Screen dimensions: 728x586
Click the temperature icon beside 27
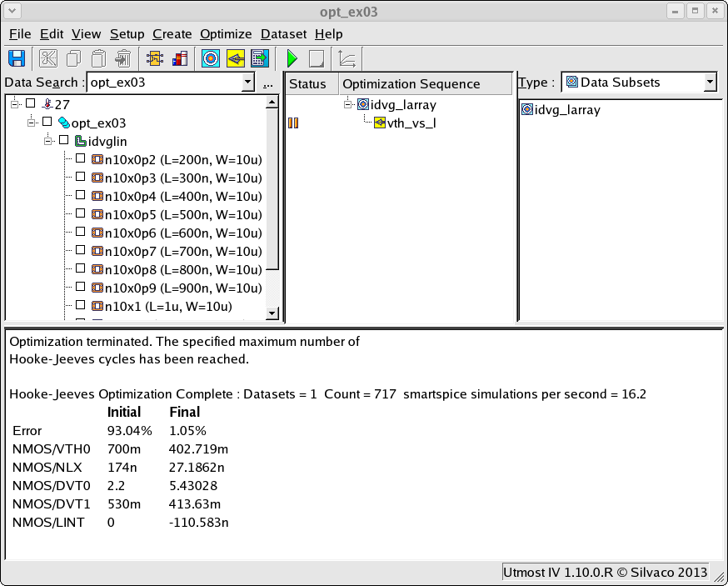click(x=47, y=104)
